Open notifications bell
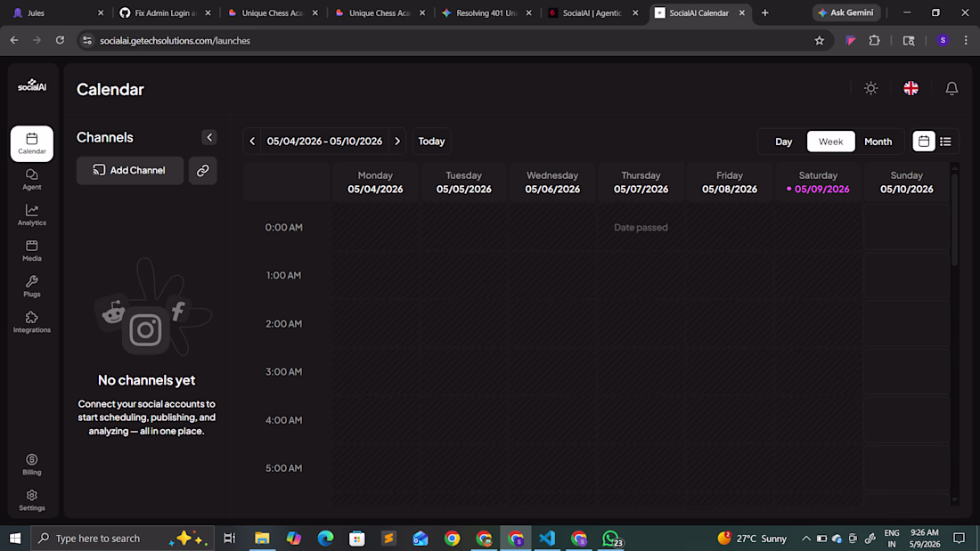This screenshot has height=551, width=980. point(951,88)
